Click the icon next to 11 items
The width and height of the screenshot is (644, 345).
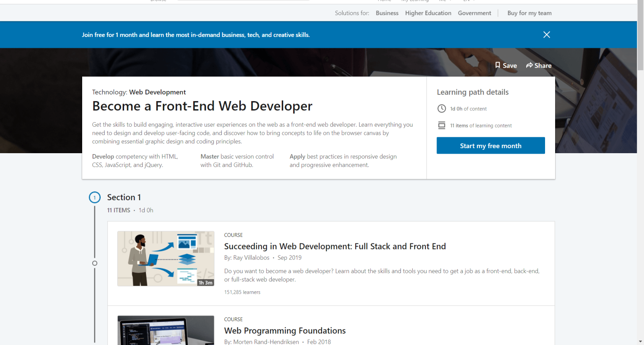coord(441,125)
